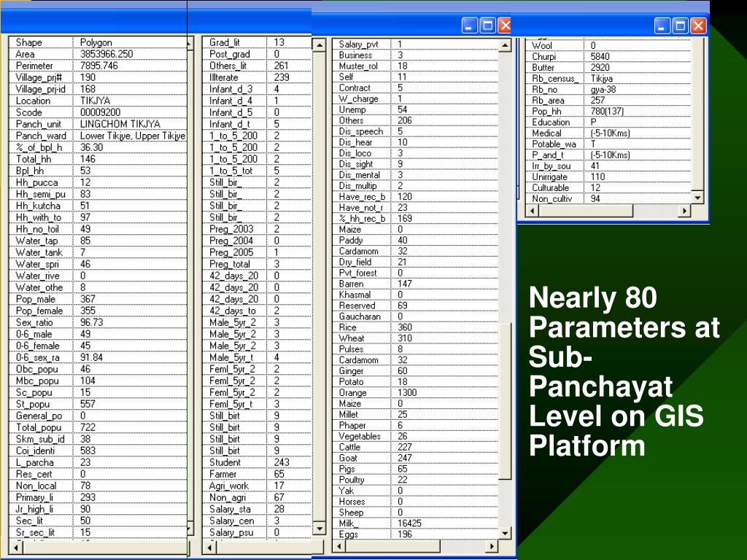Select the Preg_total field label
The width and height of the screenshot is (747, 560).
[230, 264]
